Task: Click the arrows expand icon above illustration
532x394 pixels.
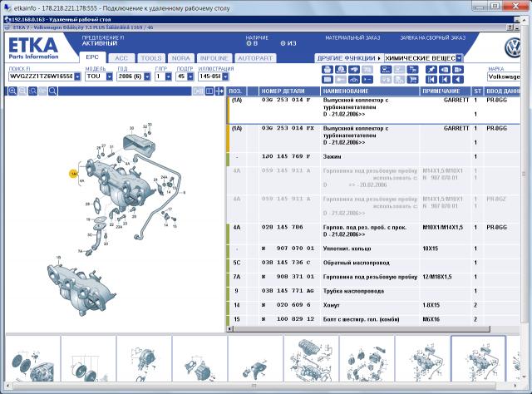Action: click(x=219, y=91)
